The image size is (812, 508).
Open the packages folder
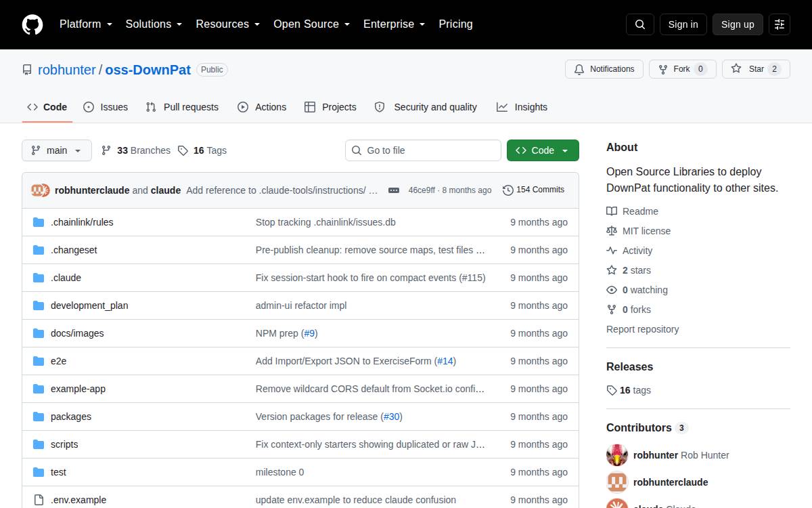[x=71, y=417]
